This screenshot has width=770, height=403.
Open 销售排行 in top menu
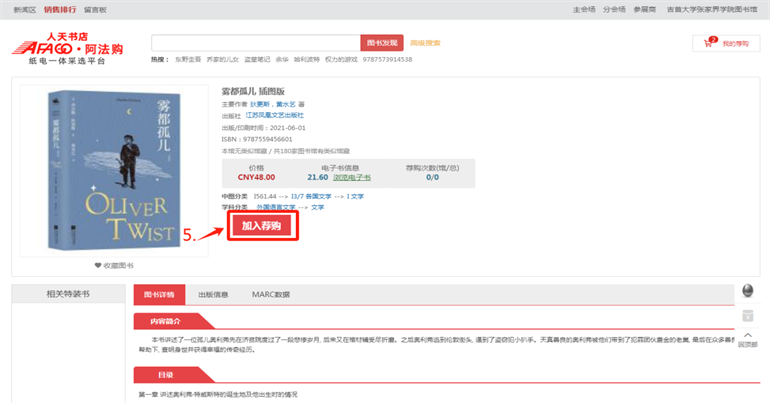[59, 9]
